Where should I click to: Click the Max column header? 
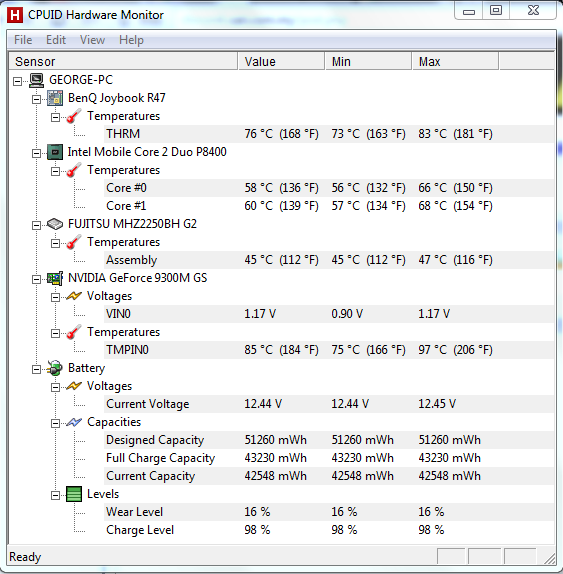tap(455, 61)
